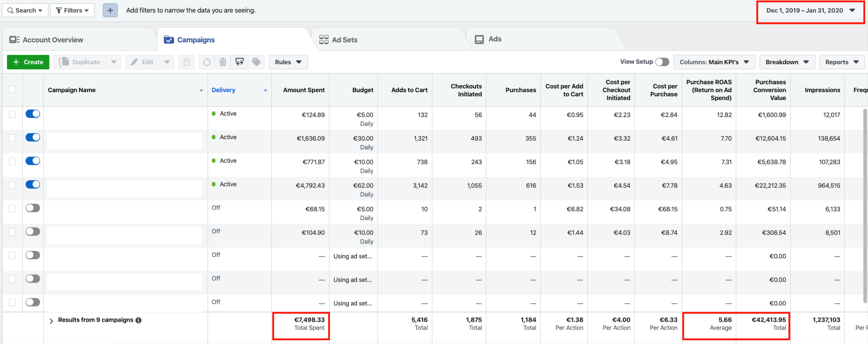Viewport: 868px width, 344px height.
Task: Click the trash delete icon in toolbar
Action: click(223, 62)
